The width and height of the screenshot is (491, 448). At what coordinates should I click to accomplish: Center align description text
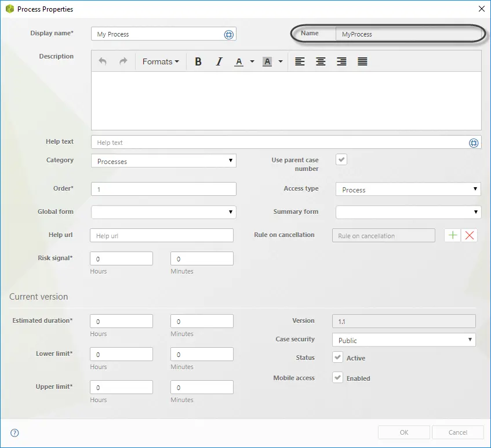[x=321, y=61]
